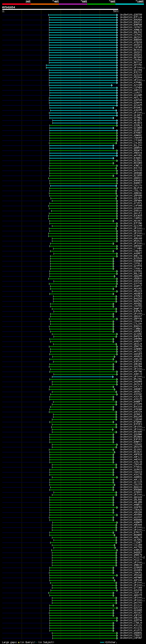Select hit label UniRef100_A7PHN1
The image size is (146, 644).
131,82
